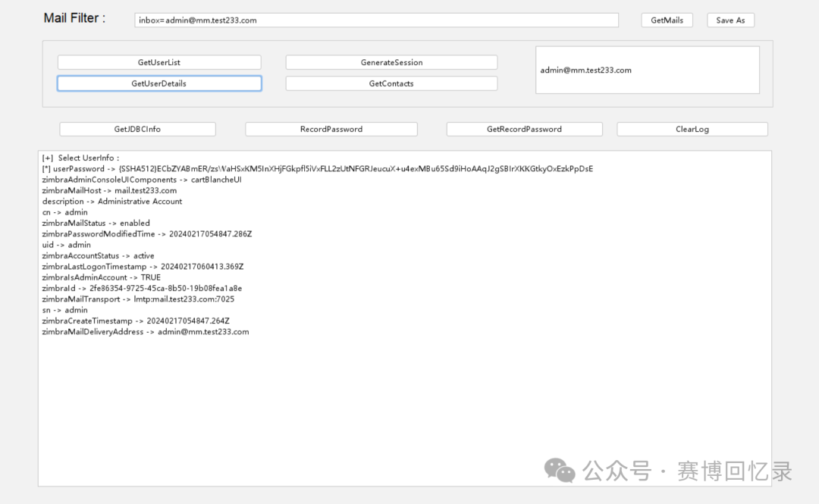Click the 'Select UserInfo' header line
This screenshot has height=504, width=819.
pos(80,158)
